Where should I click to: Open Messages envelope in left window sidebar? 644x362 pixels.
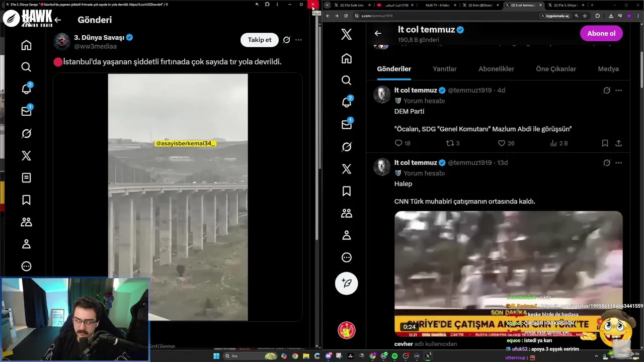tap(26, 111)
